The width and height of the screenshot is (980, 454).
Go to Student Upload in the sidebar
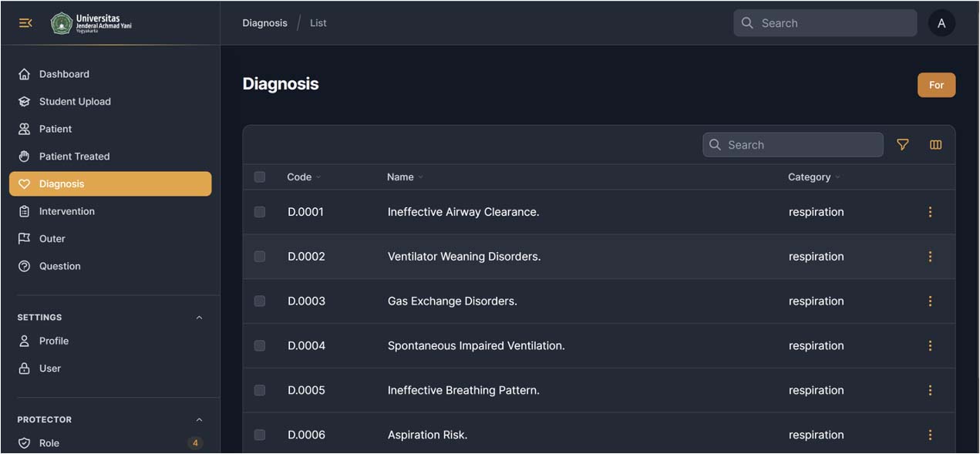coord(75,102)
